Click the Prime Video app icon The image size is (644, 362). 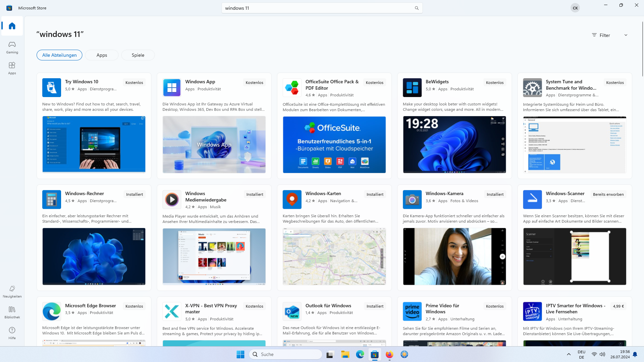click(x=412, y=311)
